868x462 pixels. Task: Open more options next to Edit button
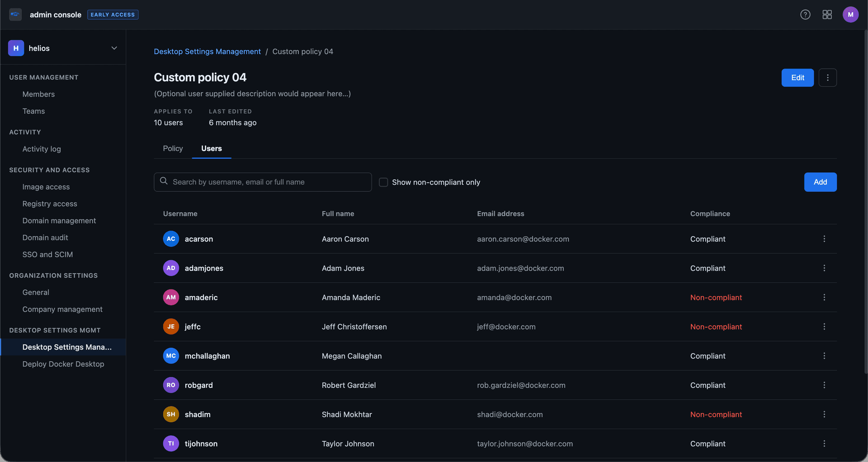[827, 78]
